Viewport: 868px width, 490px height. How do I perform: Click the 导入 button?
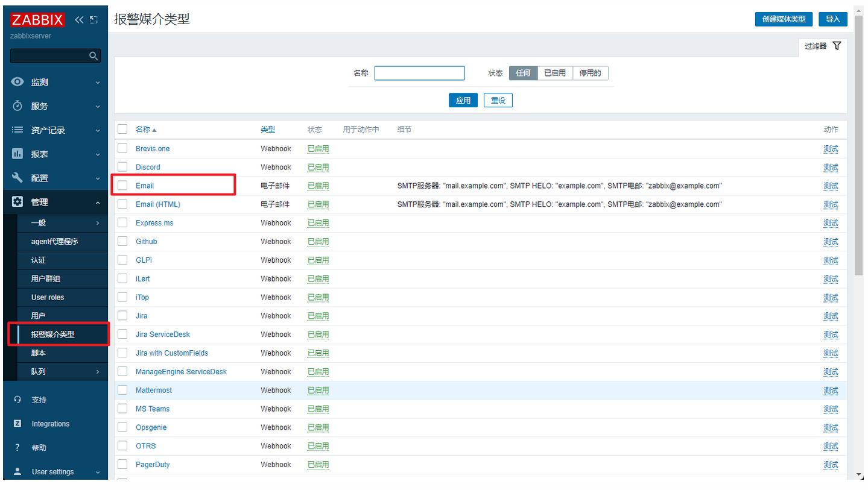[x=833, y=19]
